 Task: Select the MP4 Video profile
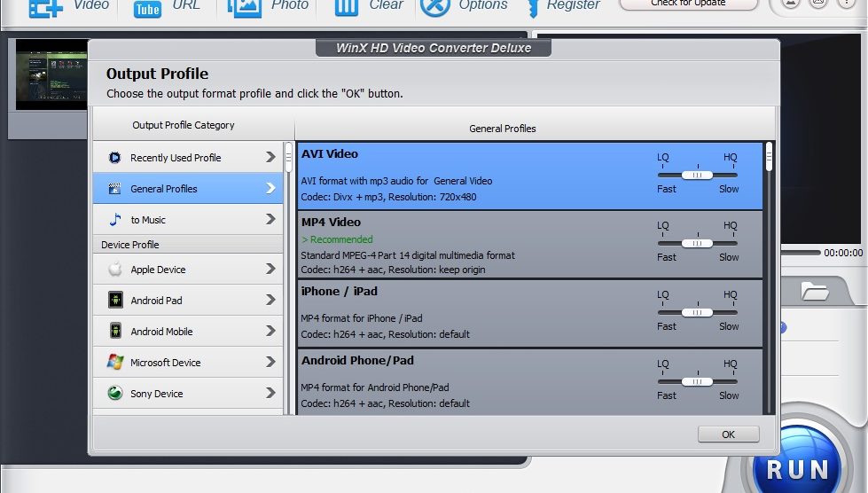[530, 245]
